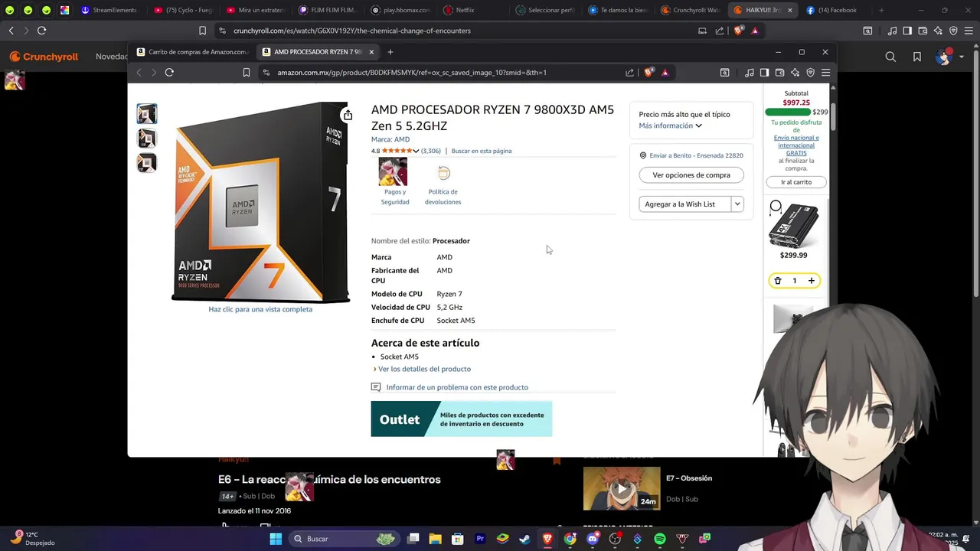Click share icon in Amazon address bar
980x551 pixels.
pos(629,73)
